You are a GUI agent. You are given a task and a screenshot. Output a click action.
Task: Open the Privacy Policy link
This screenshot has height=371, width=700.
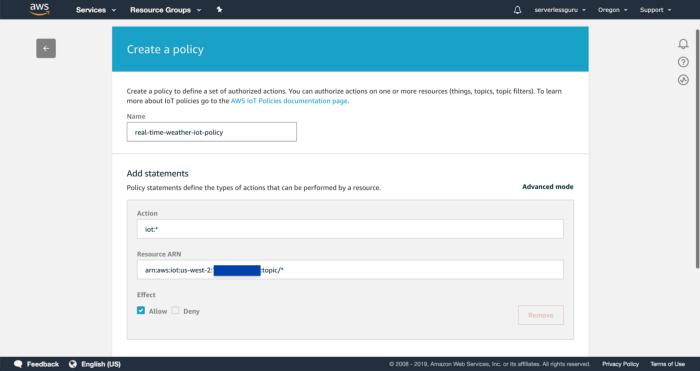[620, 364]
